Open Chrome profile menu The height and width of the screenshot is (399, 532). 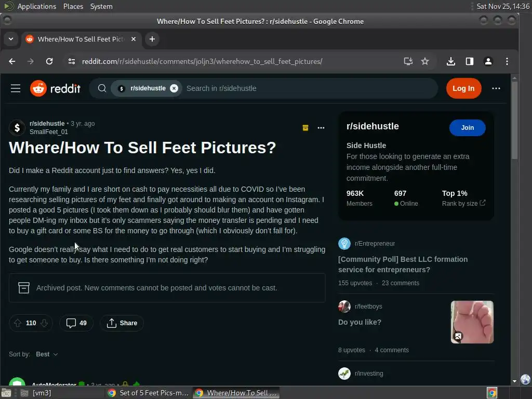pyautogui.click(x=488, y=61)
